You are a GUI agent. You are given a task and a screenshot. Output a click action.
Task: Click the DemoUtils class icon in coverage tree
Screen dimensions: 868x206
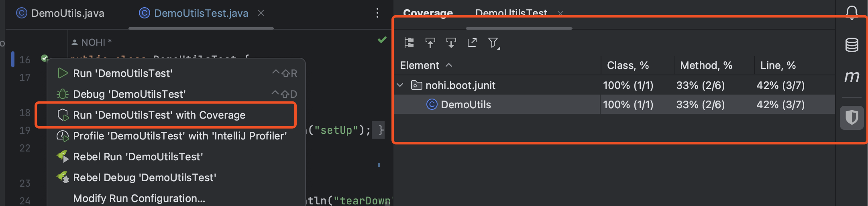pyautogui.click(x=432, y=105)
